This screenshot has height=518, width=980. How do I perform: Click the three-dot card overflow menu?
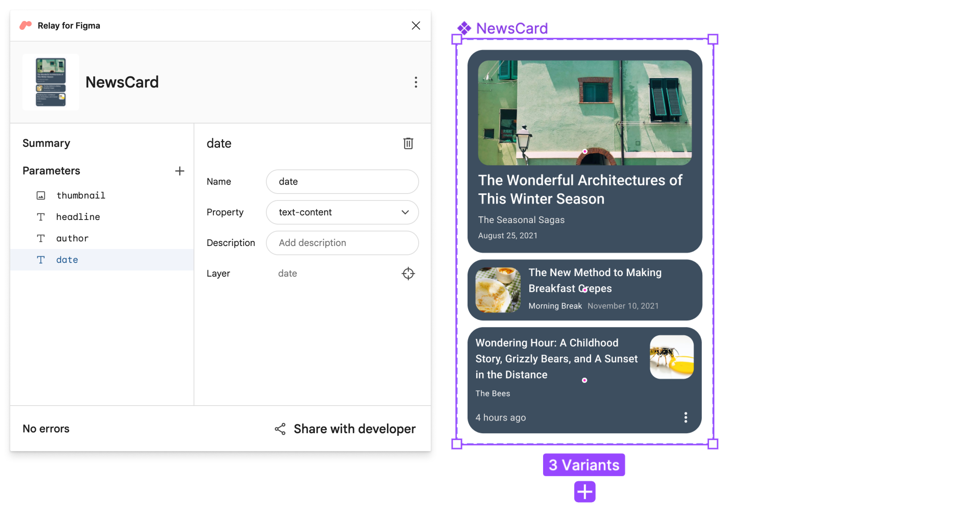(x=684, y=417)
